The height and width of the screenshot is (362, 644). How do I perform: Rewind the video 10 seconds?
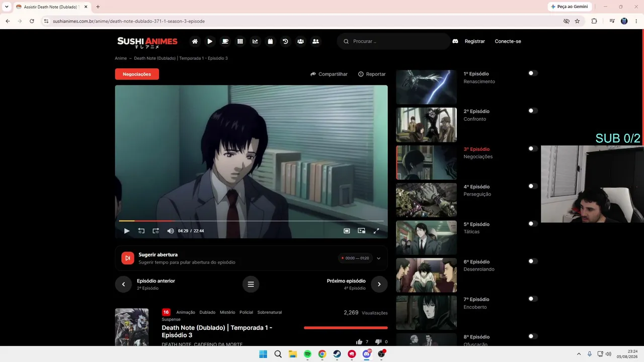141,231
